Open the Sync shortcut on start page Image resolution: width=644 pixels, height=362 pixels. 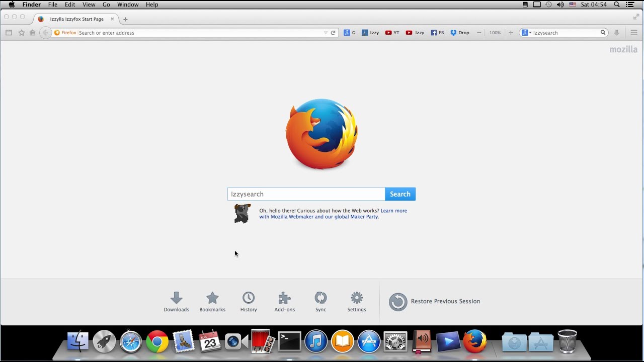pyautogui.click(x=320, y=302)
